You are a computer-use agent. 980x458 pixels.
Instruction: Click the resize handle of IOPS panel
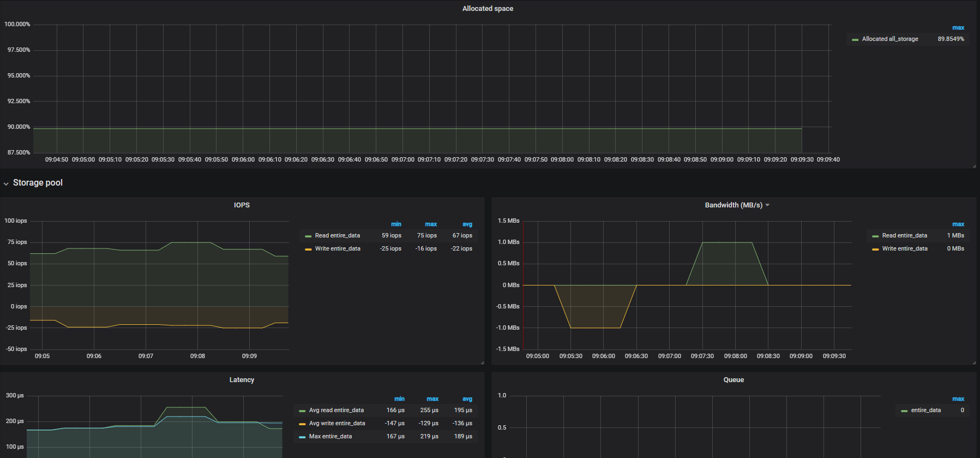(x=482, y=362)
